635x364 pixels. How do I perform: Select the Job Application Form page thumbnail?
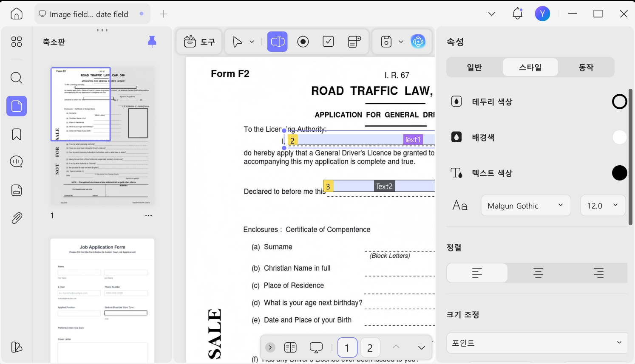tap(102, 300)
